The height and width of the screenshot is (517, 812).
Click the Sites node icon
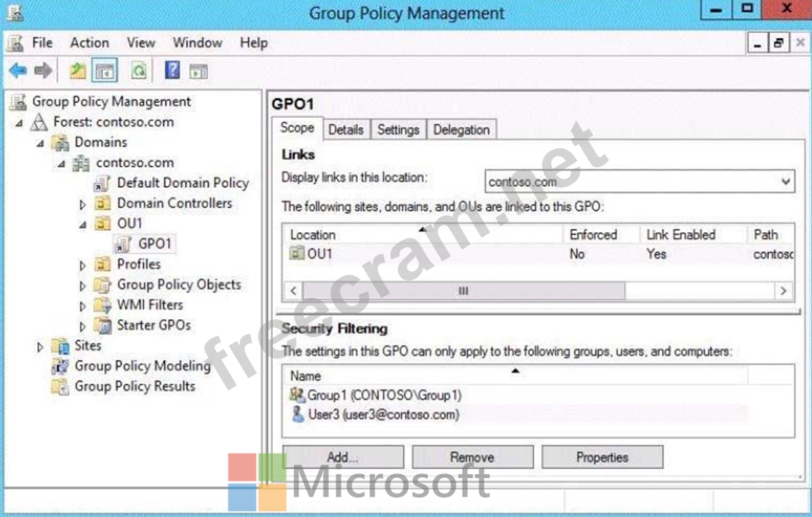60,346
